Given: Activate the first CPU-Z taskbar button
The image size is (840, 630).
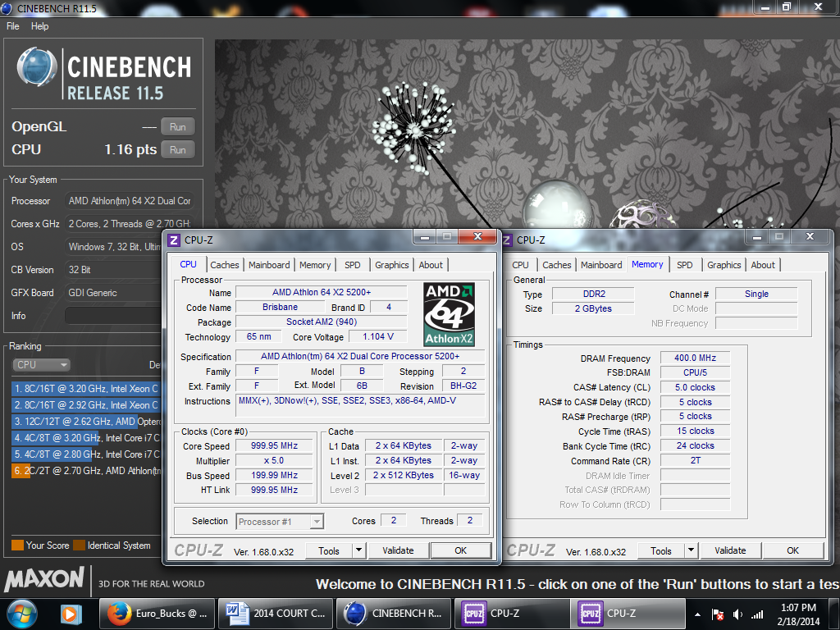Looking at the screenshot, I should (x=512, y=614).
